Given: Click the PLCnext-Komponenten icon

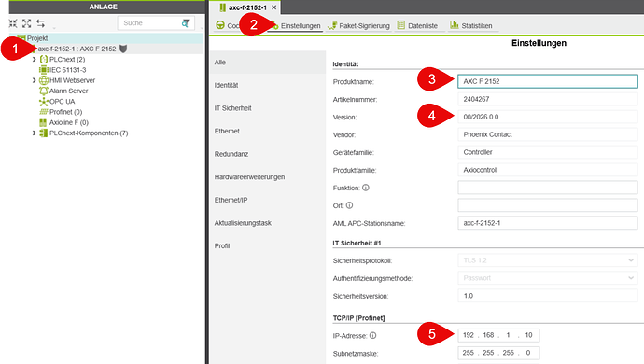Looking at the screenshot, I should (x=43, y=133).
